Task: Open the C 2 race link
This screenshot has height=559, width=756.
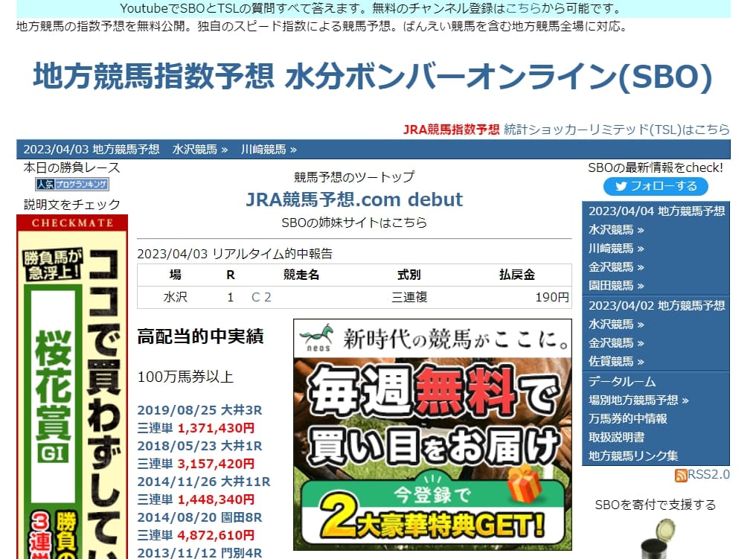Action: [x=261, y=297]
